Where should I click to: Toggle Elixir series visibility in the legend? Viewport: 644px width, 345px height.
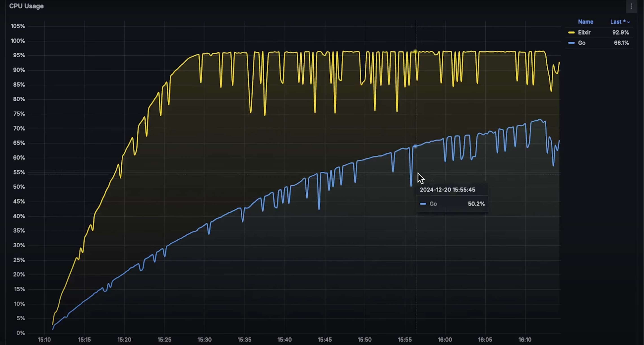coord(584,33)
